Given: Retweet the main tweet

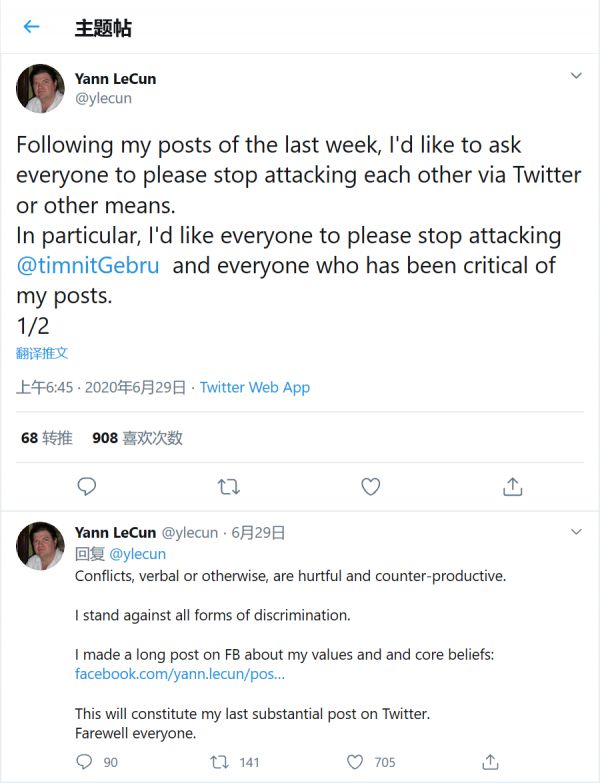Looking at the screenshot, I should (x=228, y=486).
